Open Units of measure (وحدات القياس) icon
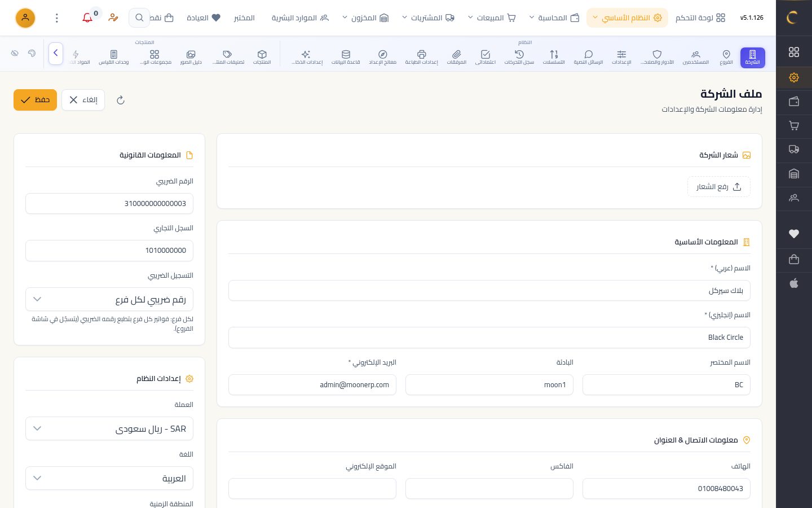This screenshot has width=812, height=508. point(114,57)
